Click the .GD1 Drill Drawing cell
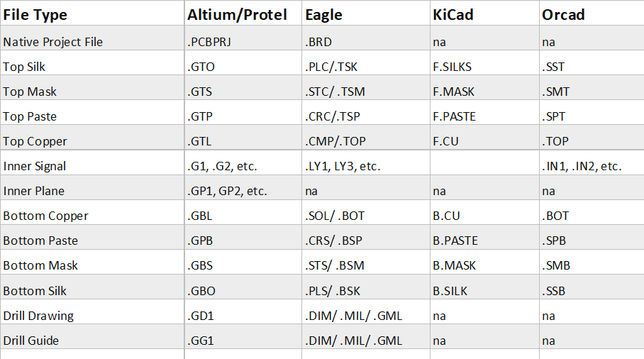This screenshot has width=644, height=359. 201,316
